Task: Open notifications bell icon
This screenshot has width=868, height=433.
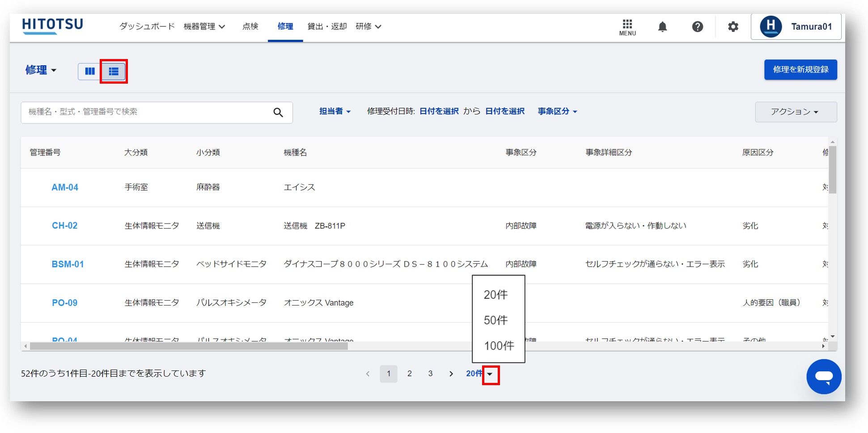Action: click(x=662, y=27)
